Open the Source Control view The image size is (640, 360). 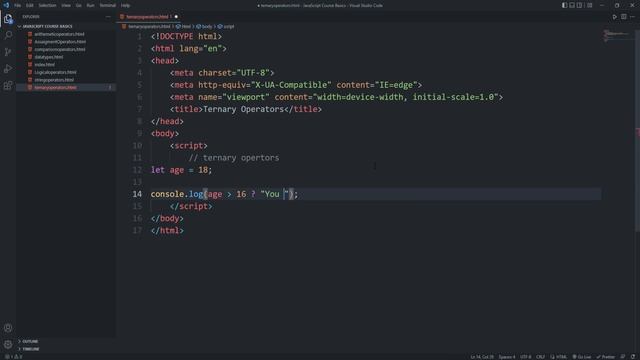(8, 52)
